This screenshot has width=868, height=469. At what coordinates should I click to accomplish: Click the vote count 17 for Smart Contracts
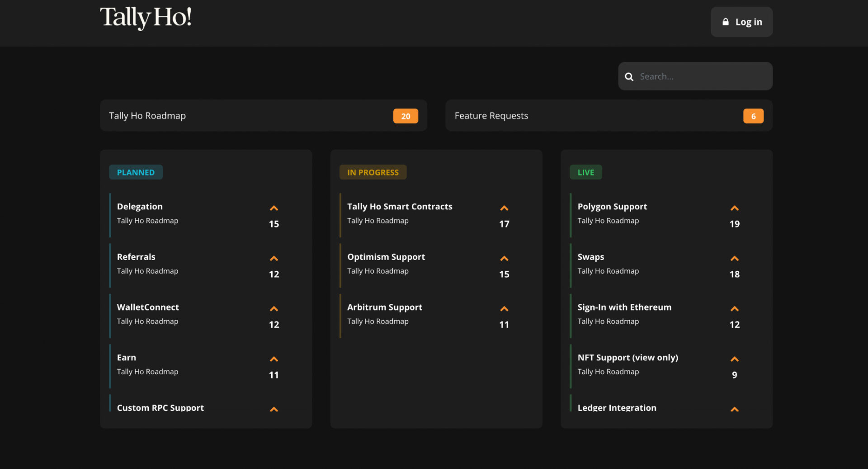click(504, 224)
